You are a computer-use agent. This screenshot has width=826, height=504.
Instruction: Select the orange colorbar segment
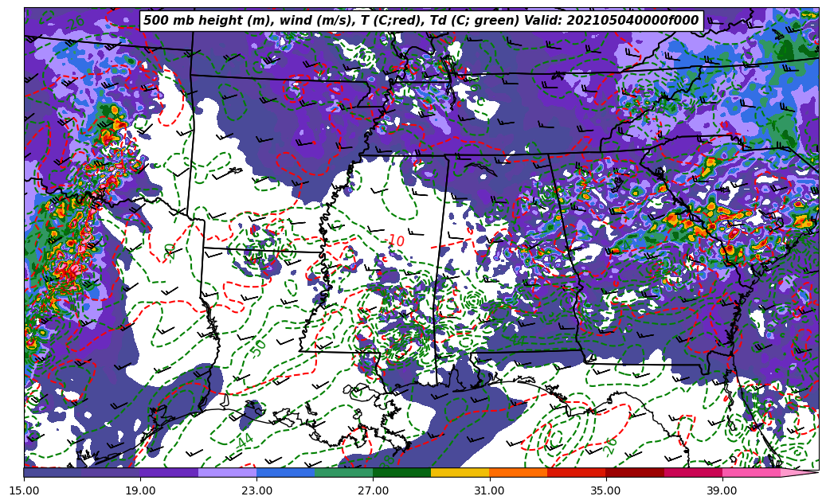coord(518,472)
